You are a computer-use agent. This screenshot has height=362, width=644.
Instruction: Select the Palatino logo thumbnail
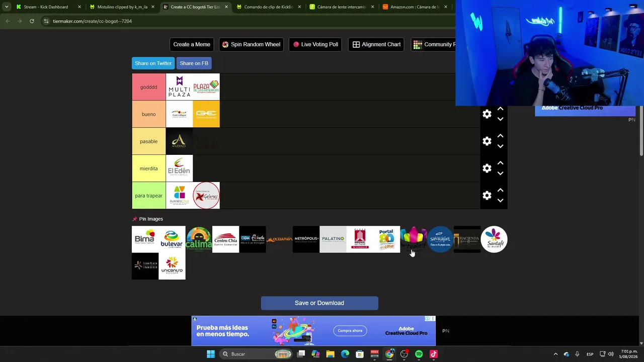coord(333,239)
